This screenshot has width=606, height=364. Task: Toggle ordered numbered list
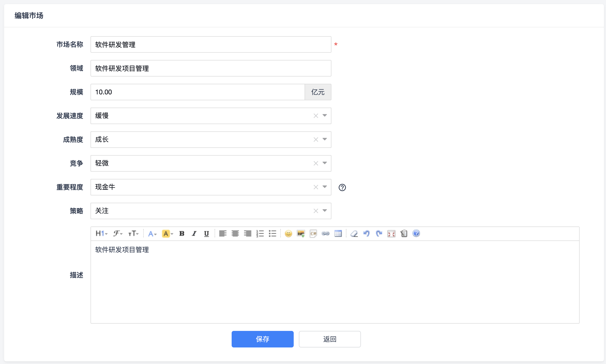click(260, 233)
